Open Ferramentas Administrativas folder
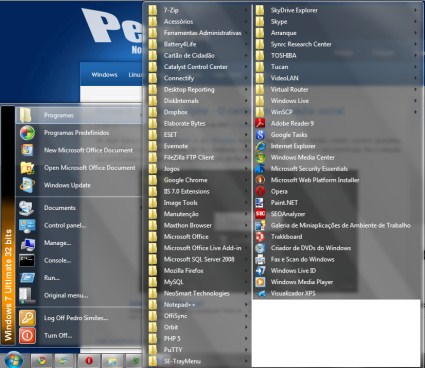The image size is (425, 368). (x=198, y=33)
